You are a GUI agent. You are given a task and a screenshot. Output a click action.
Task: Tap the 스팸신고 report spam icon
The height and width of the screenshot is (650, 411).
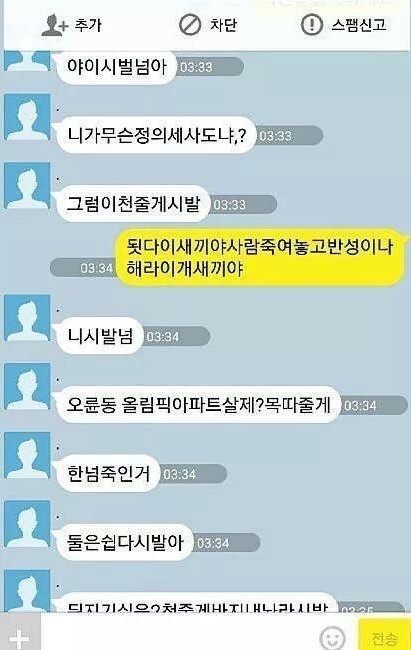311,24
